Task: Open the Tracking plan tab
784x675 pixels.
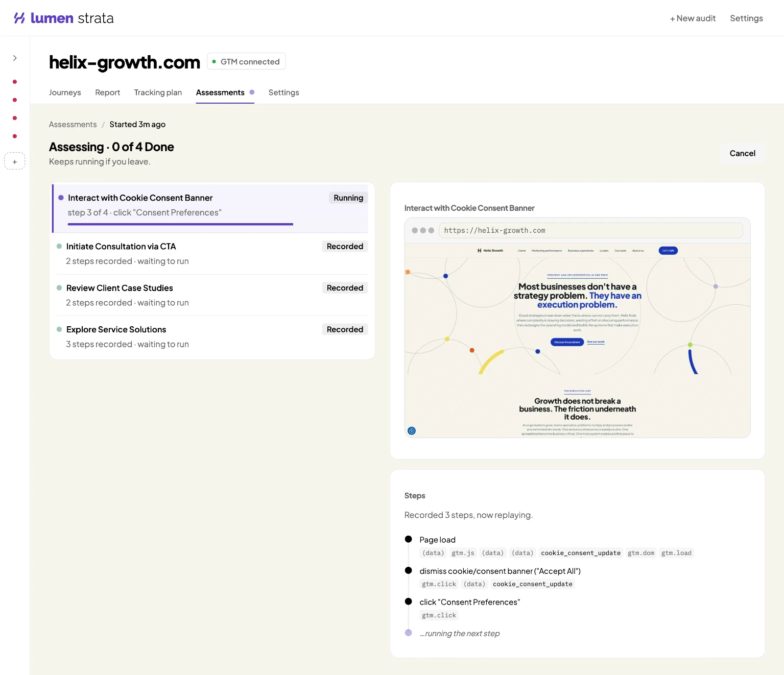Action: 158,92
